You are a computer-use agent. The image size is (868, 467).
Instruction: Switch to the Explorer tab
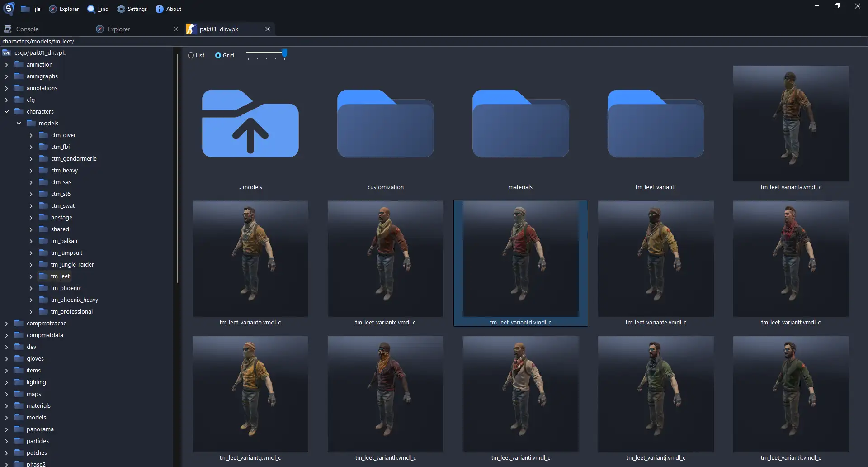[x=119, y=29]
